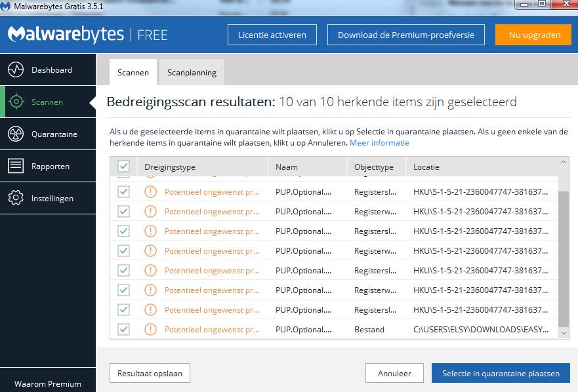Uncheck the first fully visible result checkbox
578x392 pixels.
123,192
